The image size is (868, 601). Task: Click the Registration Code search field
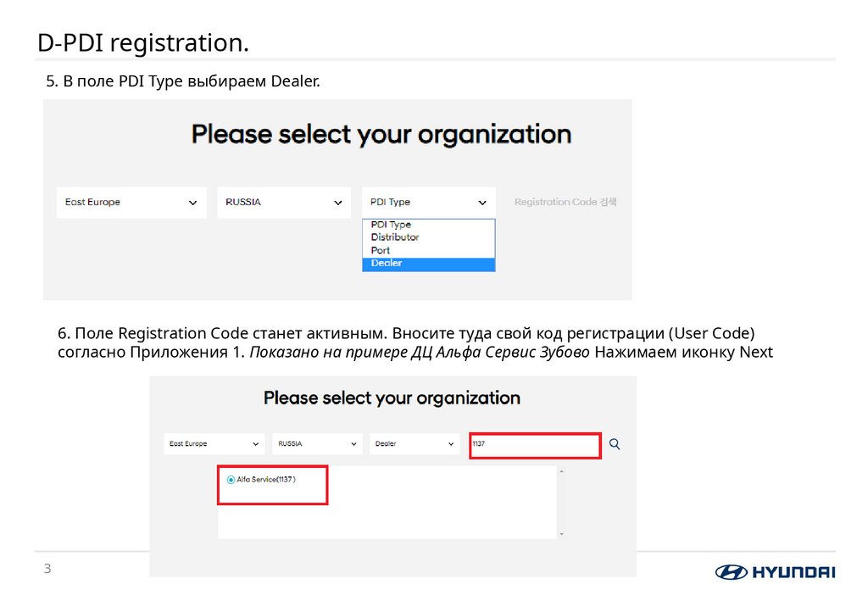tap(564, 202)
